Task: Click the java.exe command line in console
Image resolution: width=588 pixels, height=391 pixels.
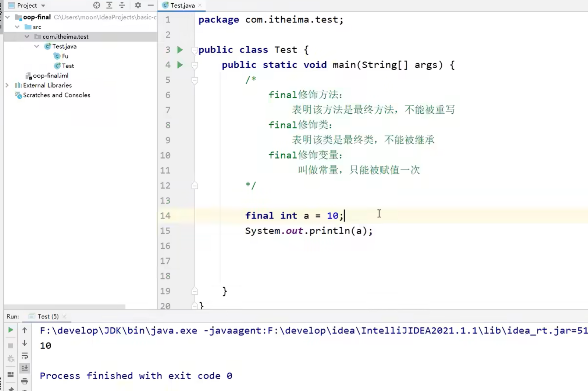Action: [x=314, y=330]
